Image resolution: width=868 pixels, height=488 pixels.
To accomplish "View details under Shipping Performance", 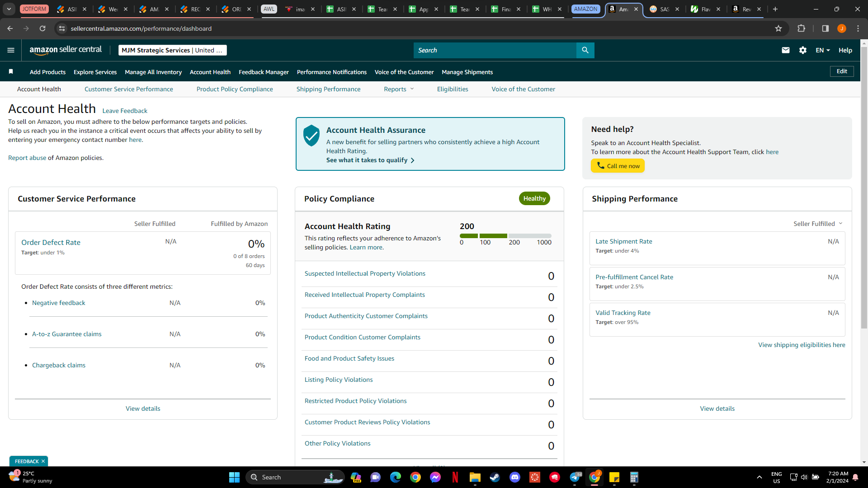I will point(717,408).
